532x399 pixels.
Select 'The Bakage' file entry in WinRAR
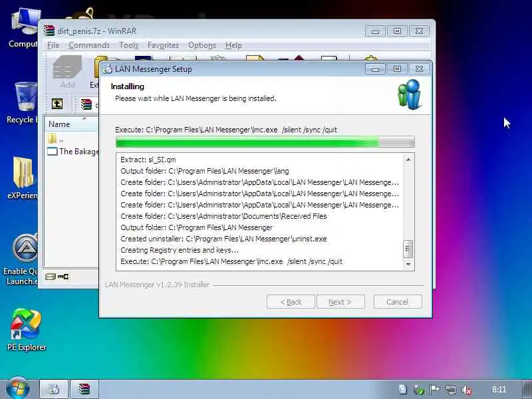click(72, 152)
